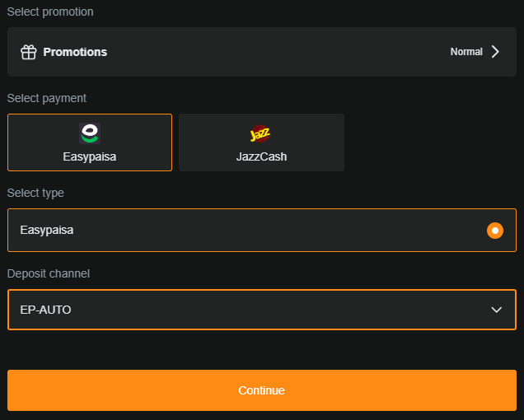Click the Easypaisa label under the payment logo
Viewport: 524px width, 420px height.
point(90,156)
